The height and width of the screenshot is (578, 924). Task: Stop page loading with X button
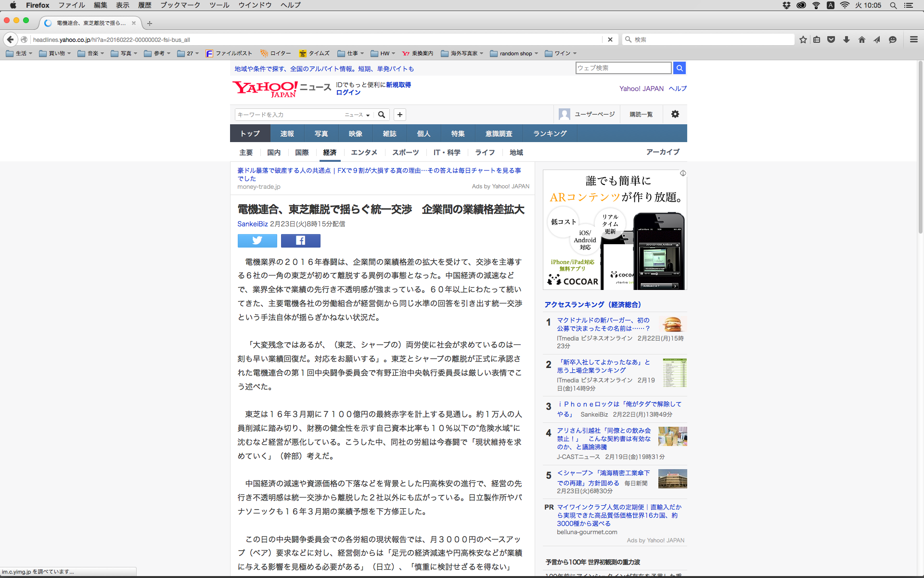(610, 39)
